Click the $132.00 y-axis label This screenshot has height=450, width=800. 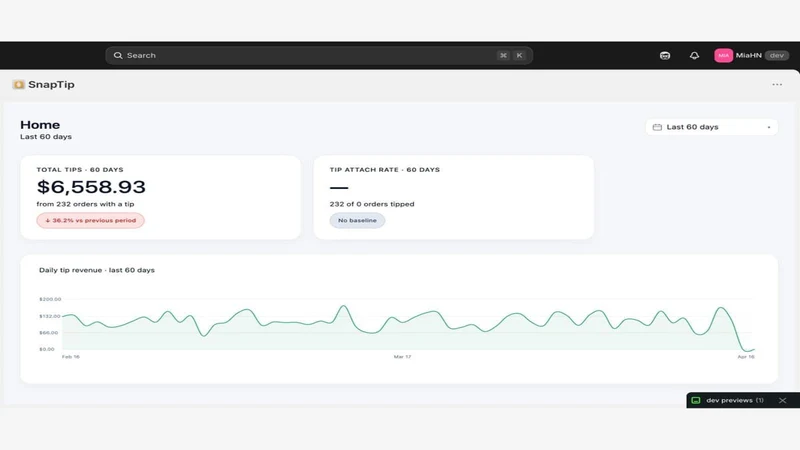(x=50, y=316)
